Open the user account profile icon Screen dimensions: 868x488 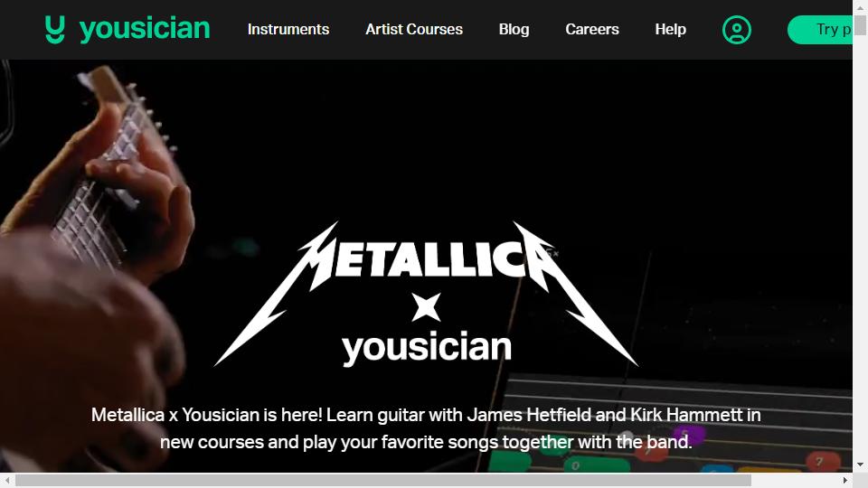[x=737, y=30]
